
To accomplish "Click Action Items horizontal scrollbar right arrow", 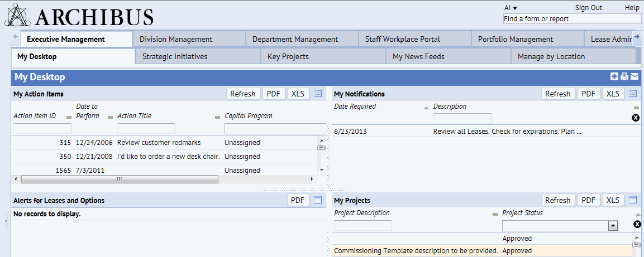I will click(x=312, y=179).
